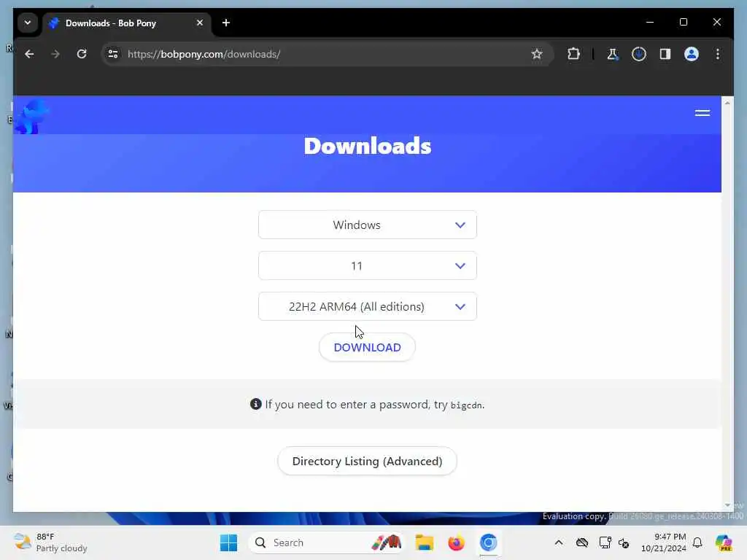The image size is (747, 560).
Task: Expand the Windows operating system dropdown
Action: point(368,225)
